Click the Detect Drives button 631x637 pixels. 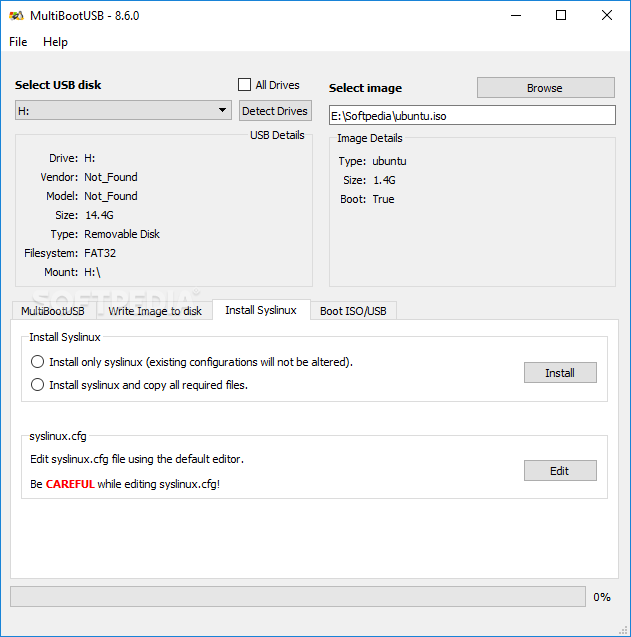(275, 110)
